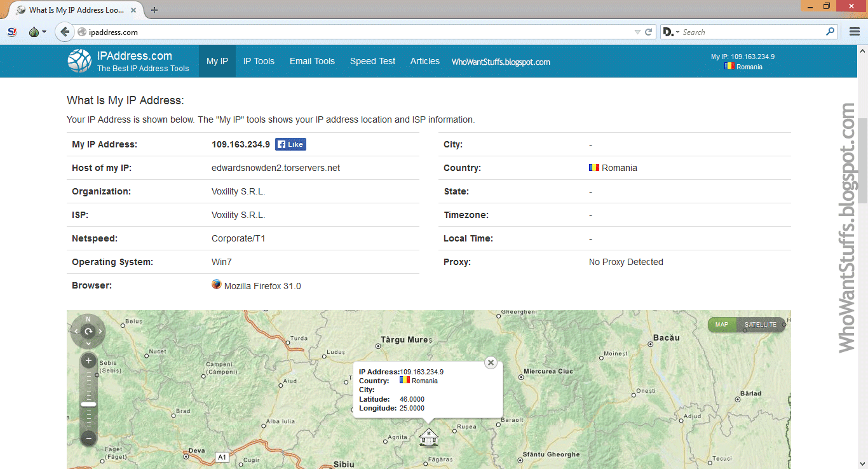The height and width of the screenshot is (469, 868).
Task: Click the text No Proxy Detected
Action: pyautogui.click(x=626, y=262)
